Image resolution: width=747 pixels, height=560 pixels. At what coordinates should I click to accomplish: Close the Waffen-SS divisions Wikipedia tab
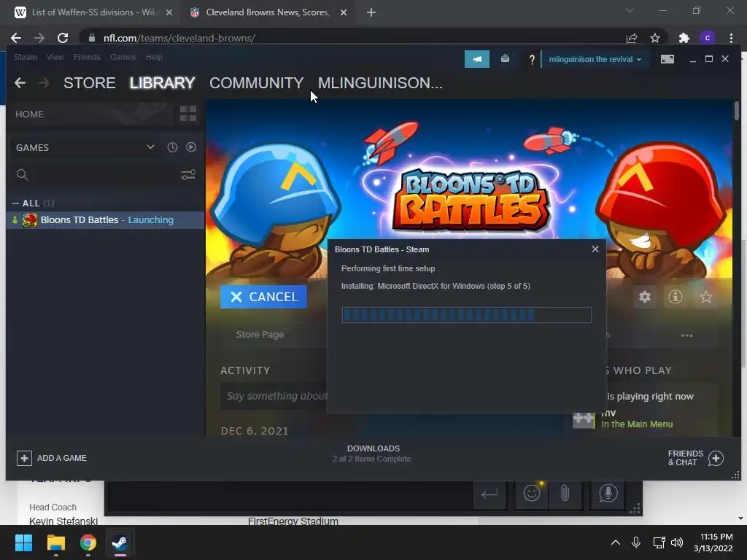pos(169,12)
